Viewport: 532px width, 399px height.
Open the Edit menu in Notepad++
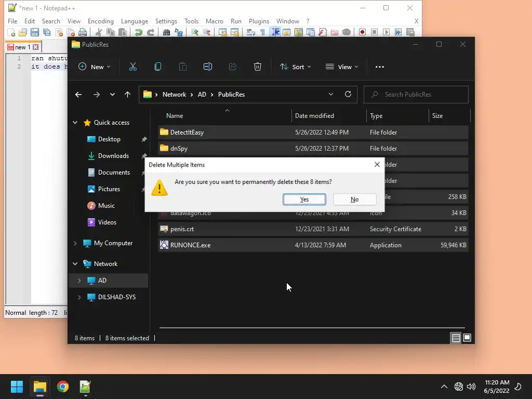(x=30, y=21)
